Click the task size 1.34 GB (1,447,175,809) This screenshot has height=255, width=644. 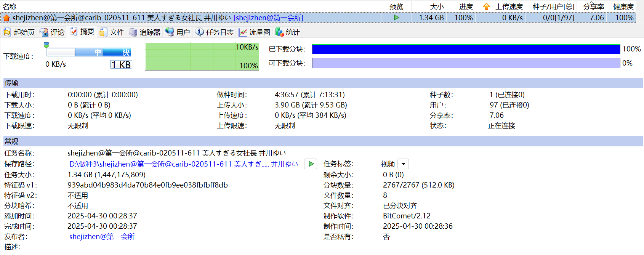pyautogui.click(x=106, y=175)
